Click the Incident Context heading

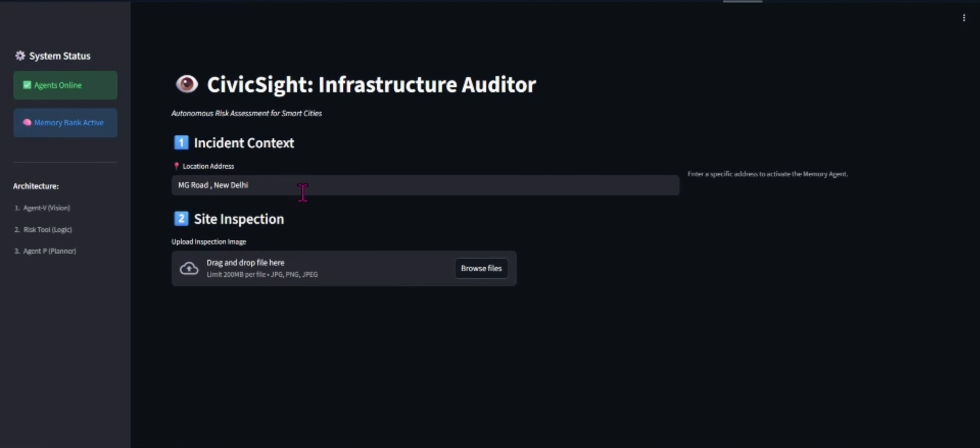coord(244,143)
